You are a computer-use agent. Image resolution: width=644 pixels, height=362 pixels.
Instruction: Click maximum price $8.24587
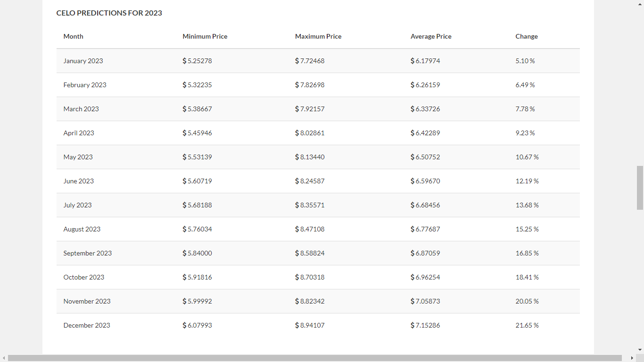point(310,181)
